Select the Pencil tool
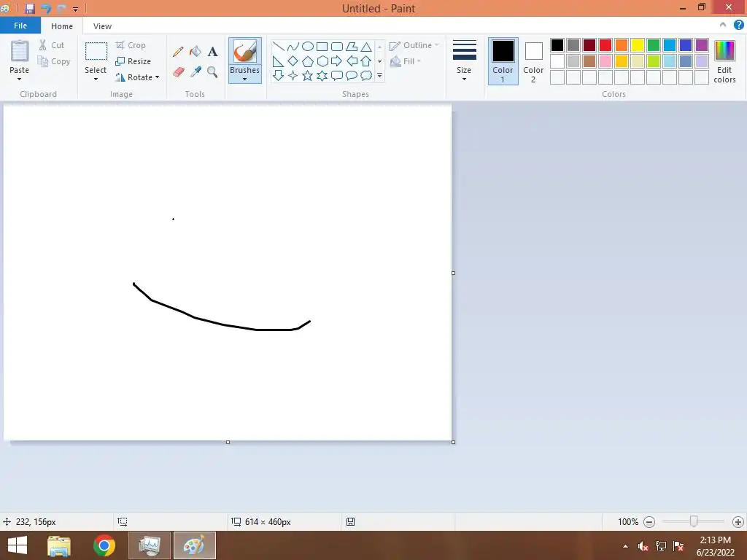 click(x=178, y=52)
